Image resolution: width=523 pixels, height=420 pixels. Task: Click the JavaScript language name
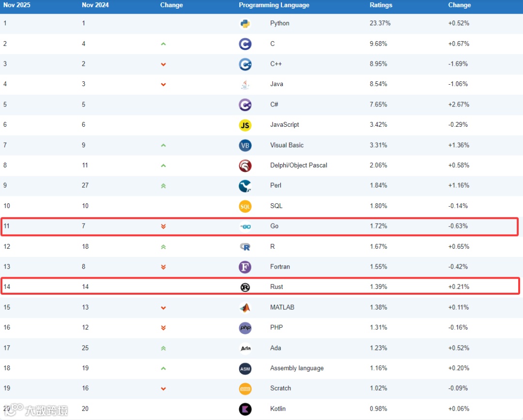(x=285, y=125)
